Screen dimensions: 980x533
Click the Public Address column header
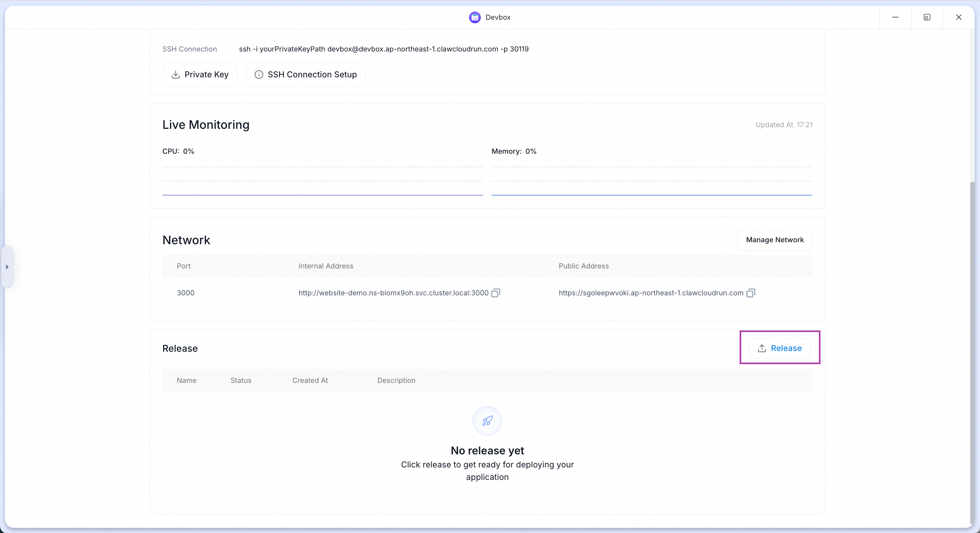coord(584,266)
